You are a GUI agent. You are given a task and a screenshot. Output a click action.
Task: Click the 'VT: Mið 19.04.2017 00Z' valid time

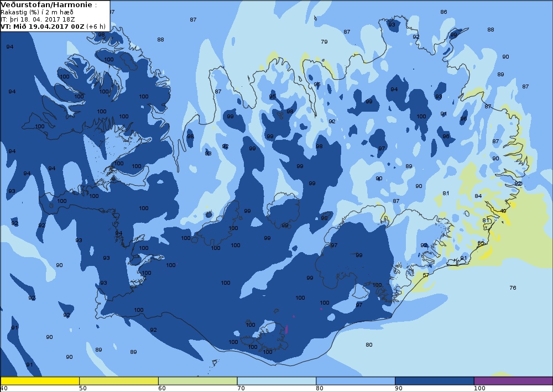[x=43, y=27]
